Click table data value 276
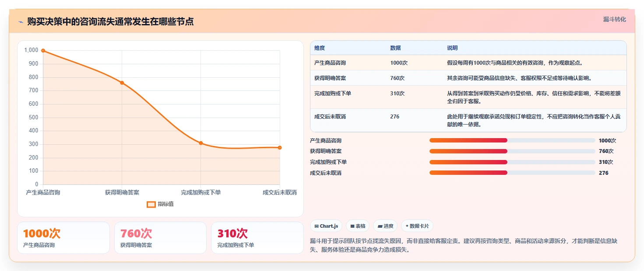 click(394, 117)
